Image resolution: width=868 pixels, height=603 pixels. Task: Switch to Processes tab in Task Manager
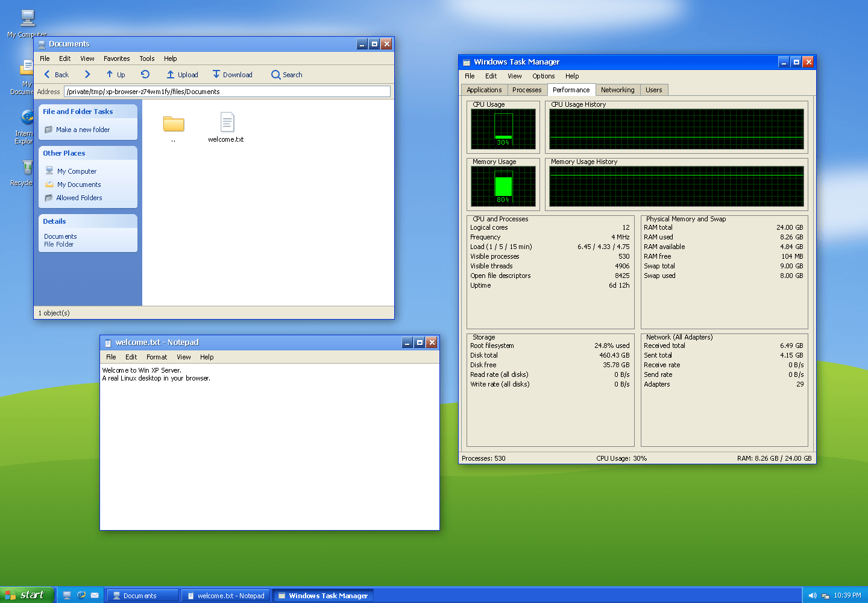[527, 90]
